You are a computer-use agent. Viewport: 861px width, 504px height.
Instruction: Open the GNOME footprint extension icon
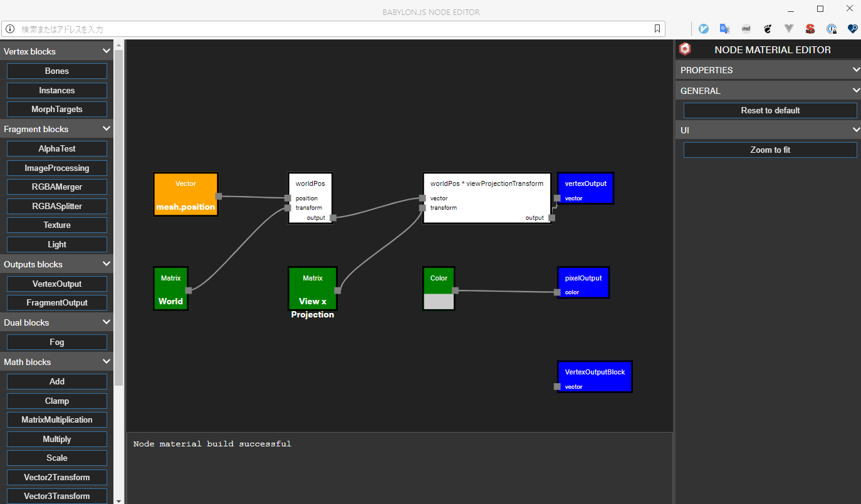click(x=768, y=29)
